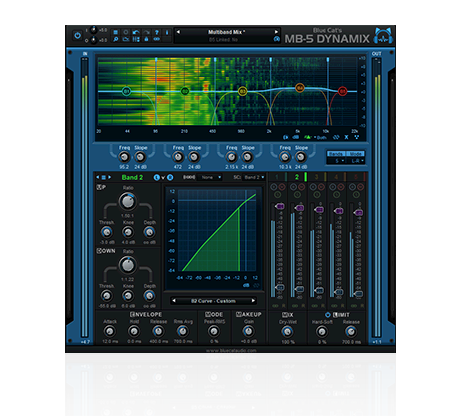460x416 pixels.
Task: Click the Envelope Release knob showing 400.0 ms
Action: click(158, 331)
